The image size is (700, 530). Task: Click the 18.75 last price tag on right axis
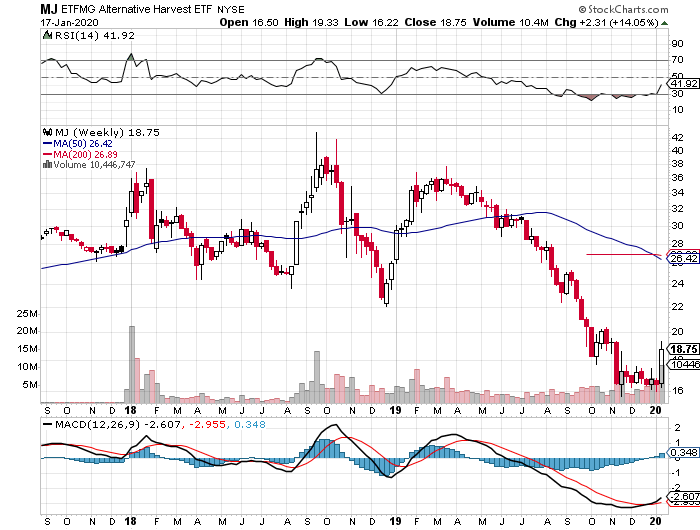(683, 349)
